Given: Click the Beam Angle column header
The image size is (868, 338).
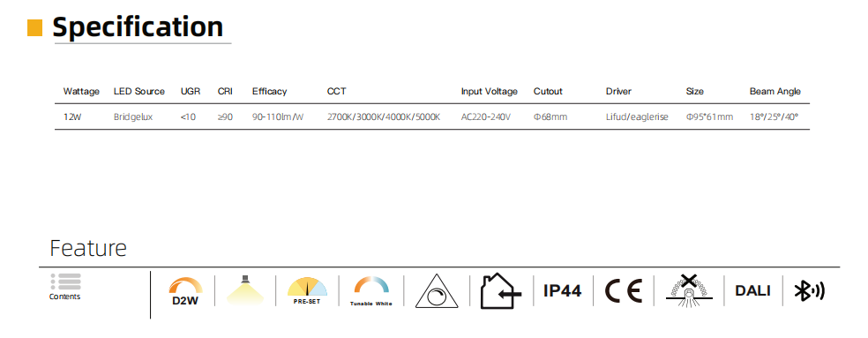Looking at the screenshot, I should [775, 92].
